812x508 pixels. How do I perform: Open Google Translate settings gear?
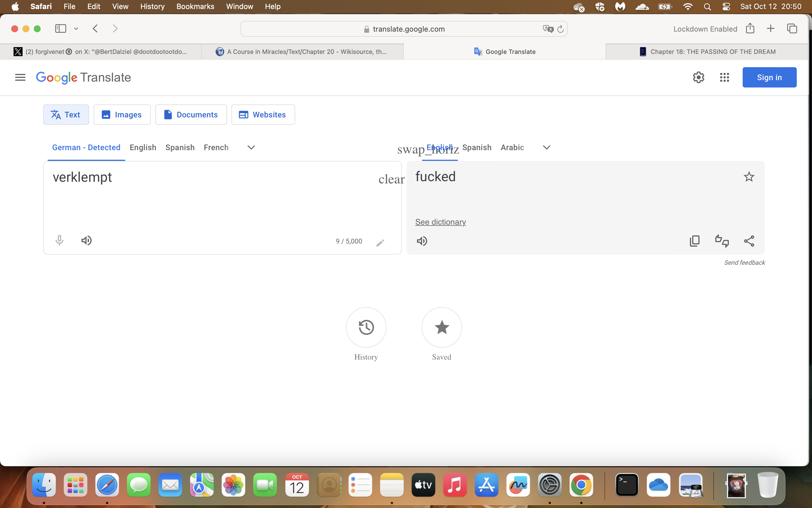point(698,77)
